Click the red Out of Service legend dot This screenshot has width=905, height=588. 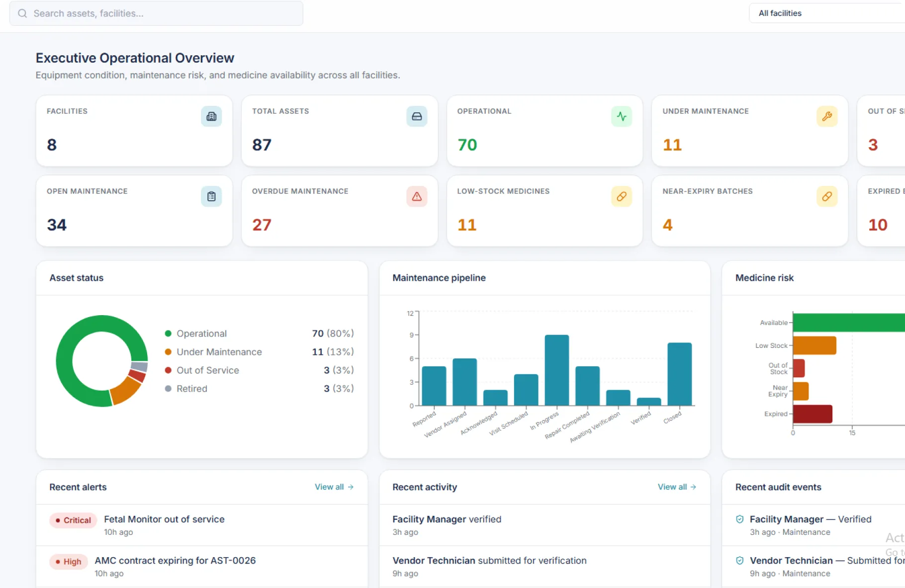click(168, 370)
